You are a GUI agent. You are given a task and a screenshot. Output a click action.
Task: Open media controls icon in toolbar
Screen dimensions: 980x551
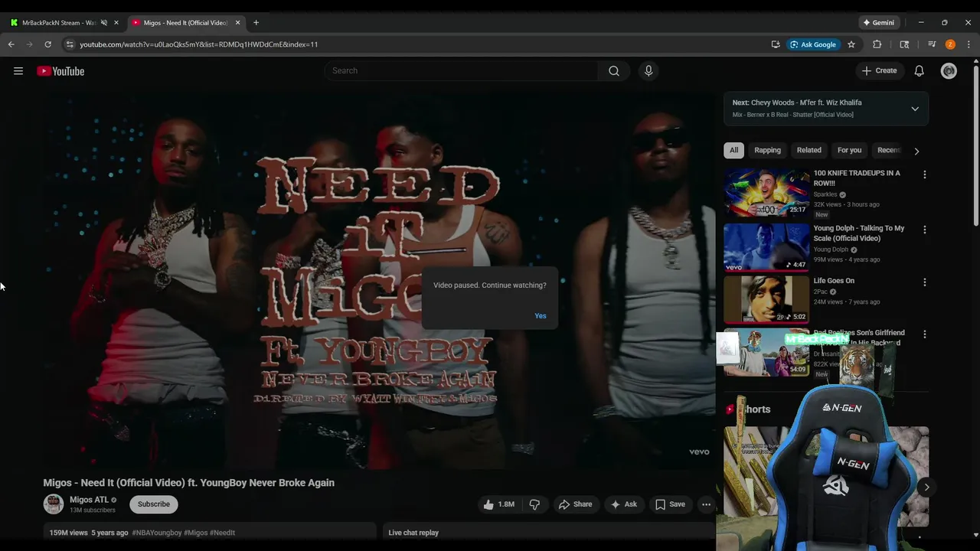tap(932, 44)
